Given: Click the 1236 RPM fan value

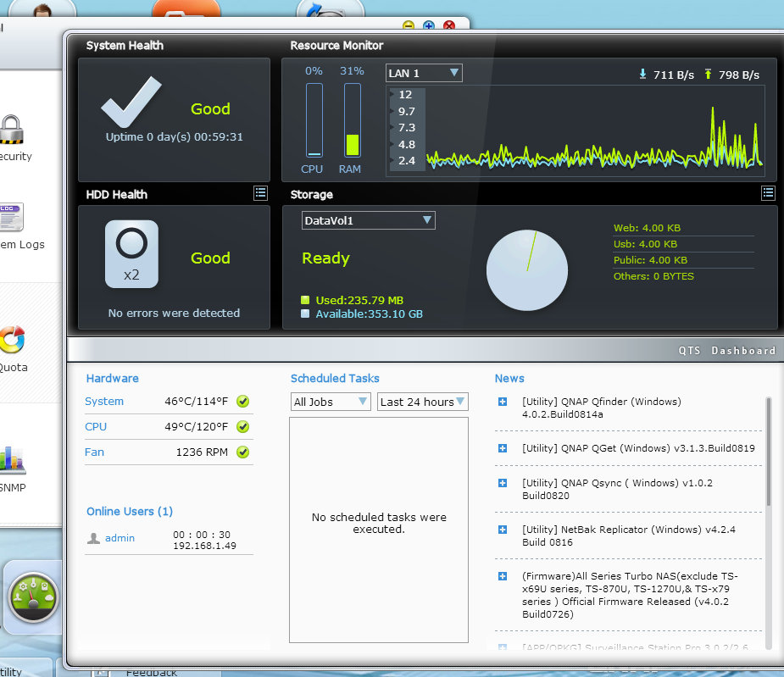Looking at the screenshot, I should pos(202,452).
